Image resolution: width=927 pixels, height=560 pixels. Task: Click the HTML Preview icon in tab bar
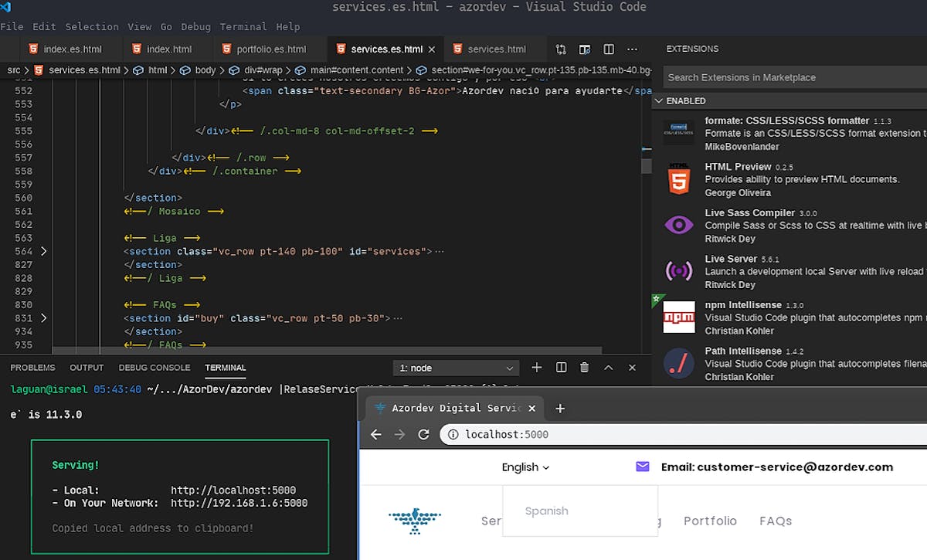pos(585,49)
